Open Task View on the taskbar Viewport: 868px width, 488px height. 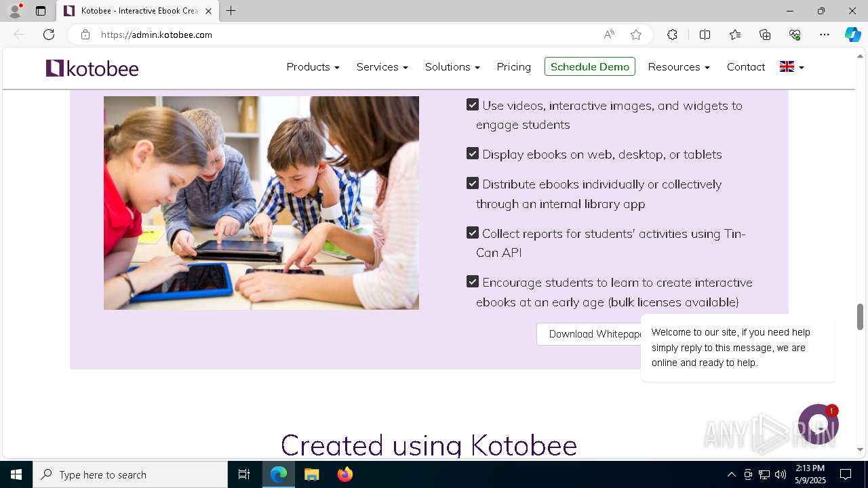coord(244,474)
